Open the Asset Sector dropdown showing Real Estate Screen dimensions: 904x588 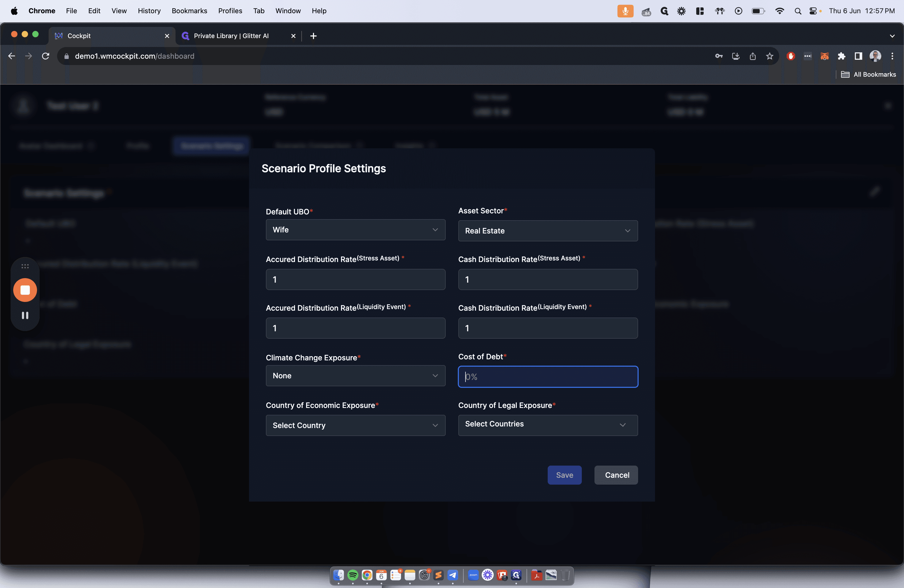548,231
